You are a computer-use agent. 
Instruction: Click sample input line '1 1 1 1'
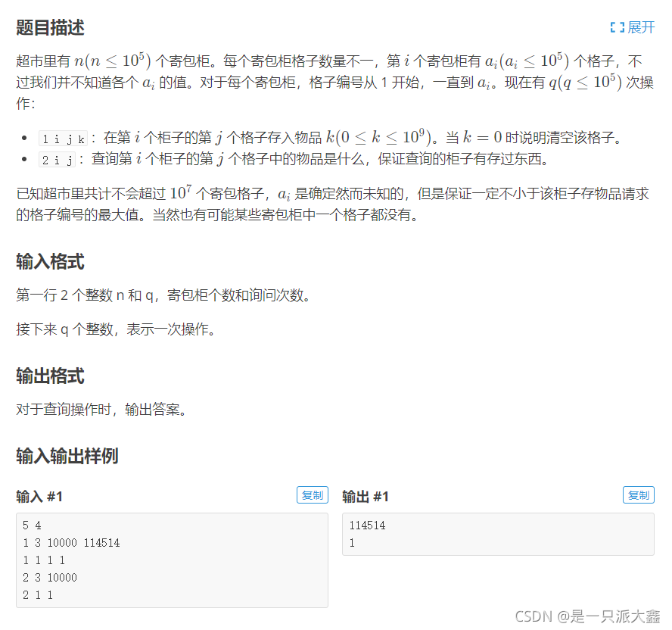pos(44,560)
